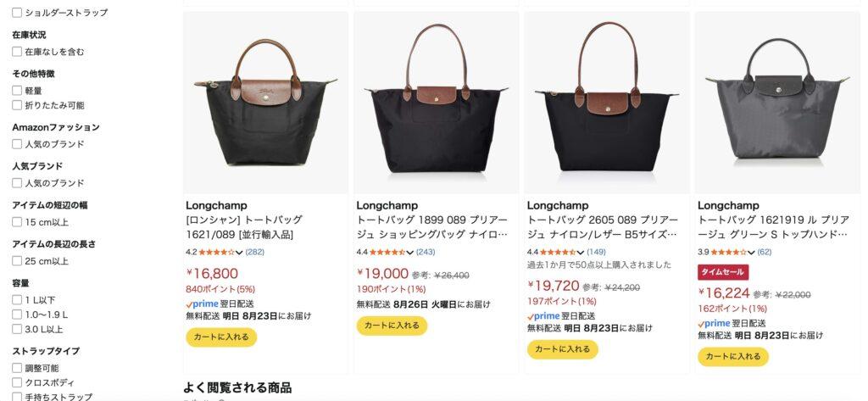Tick the 在庫なしを含む checkbox

click(x=17, y=52)
